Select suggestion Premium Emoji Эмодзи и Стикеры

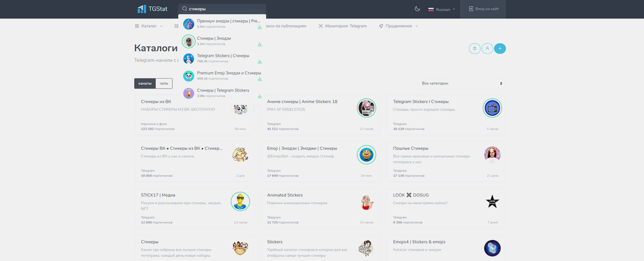222,76
